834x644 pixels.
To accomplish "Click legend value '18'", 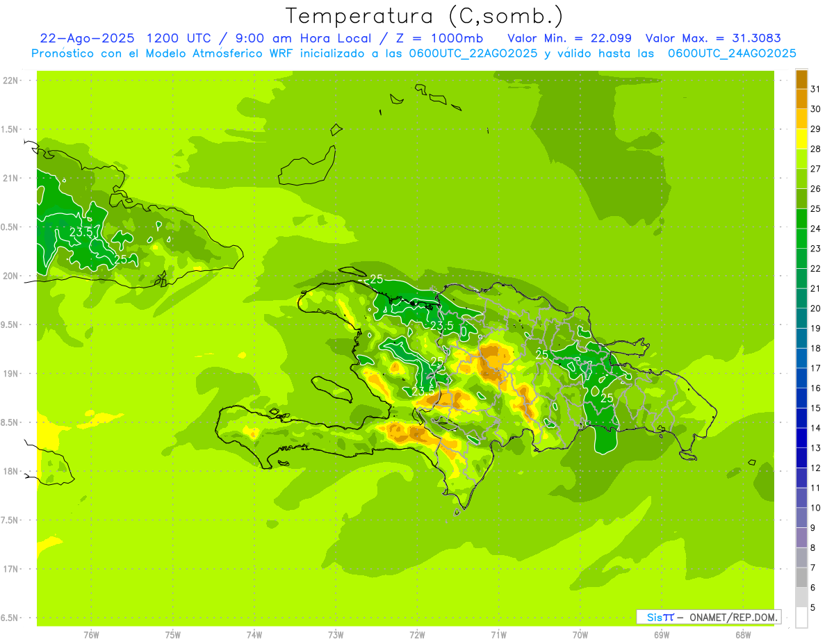I will (x=816, y=348).
